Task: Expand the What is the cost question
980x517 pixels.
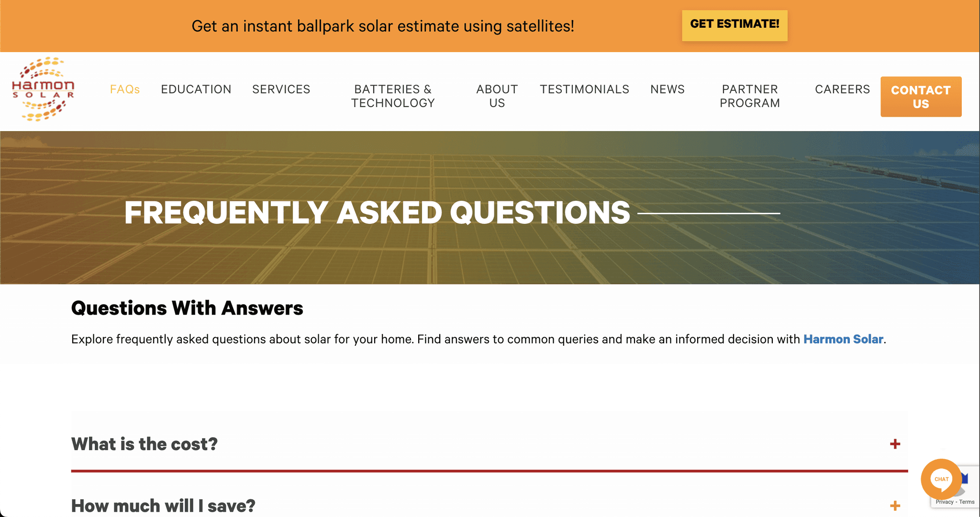Action: pyautogui.click(x=145, y=444)
